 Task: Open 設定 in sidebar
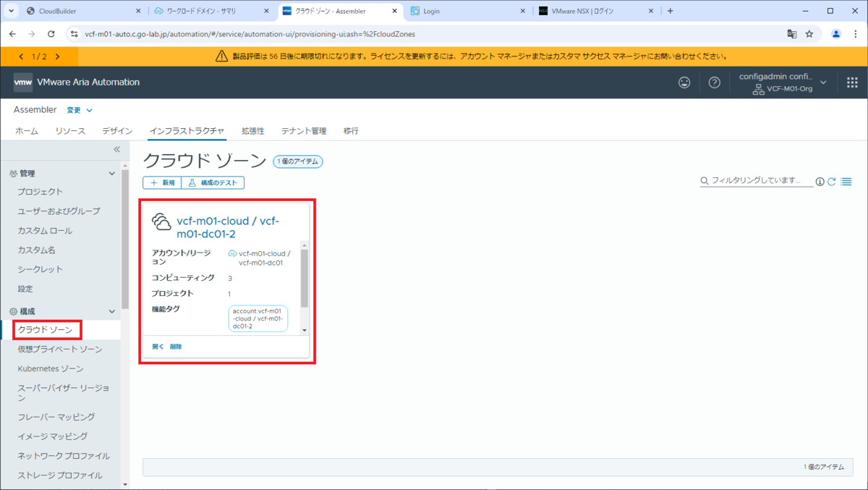(25, 289)
